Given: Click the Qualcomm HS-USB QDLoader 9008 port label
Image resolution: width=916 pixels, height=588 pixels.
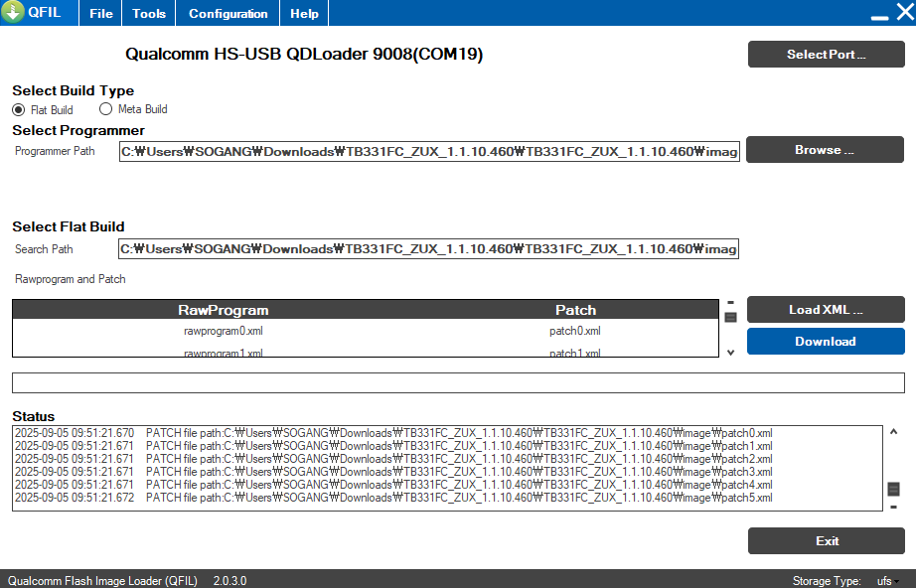Looking at the screenshot, I should point(304,54).
